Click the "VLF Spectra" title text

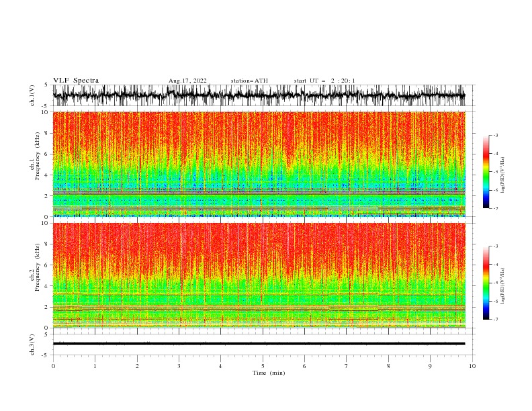point(76,81)
